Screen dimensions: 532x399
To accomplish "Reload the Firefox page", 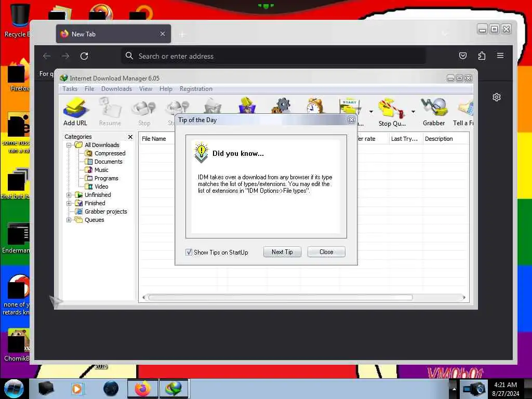I will click(x=84, y=56).
